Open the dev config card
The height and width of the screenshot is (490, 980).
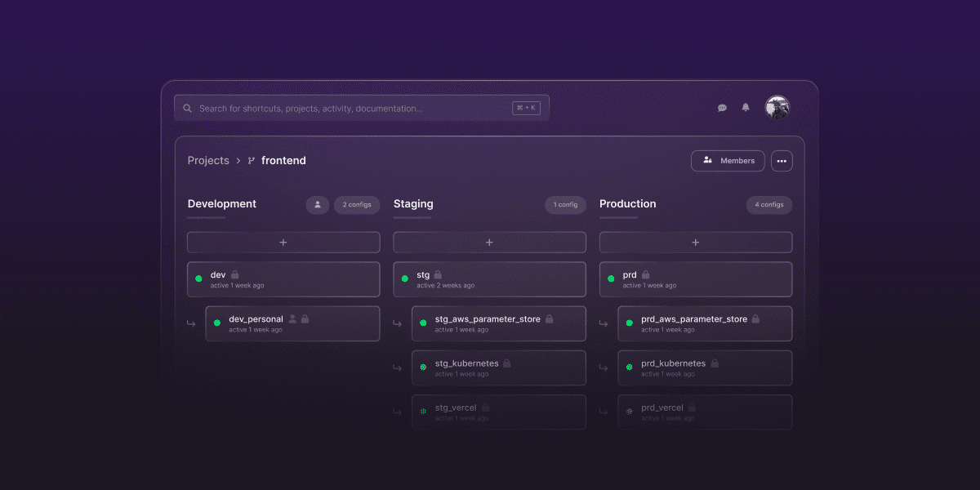click(283, 279)
